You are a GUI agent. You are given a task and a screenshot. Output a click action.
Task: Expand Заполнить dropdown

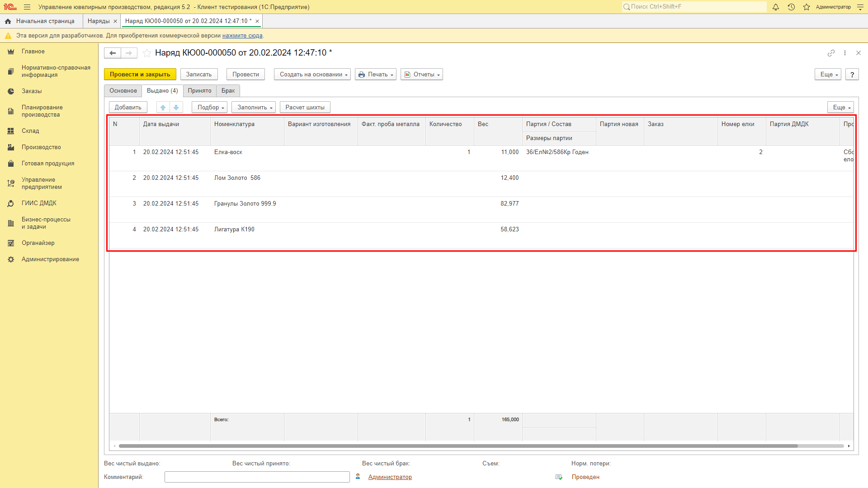pyautogui.click(x=254, y=108)
